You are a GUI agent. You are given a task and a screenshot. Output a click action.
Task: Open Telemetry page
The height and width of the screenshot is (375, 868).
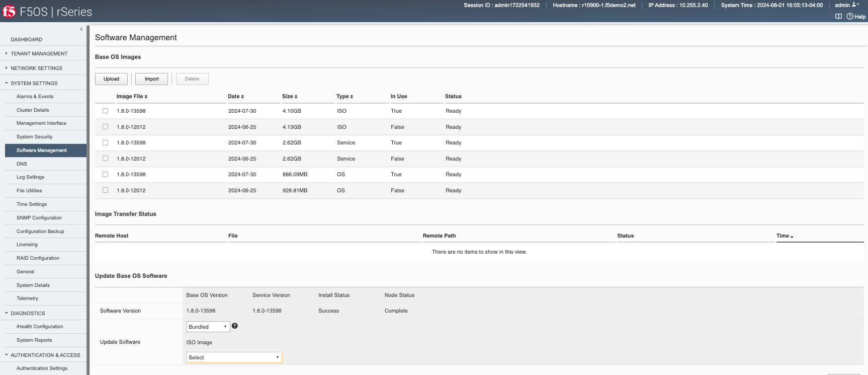point(27,298)
